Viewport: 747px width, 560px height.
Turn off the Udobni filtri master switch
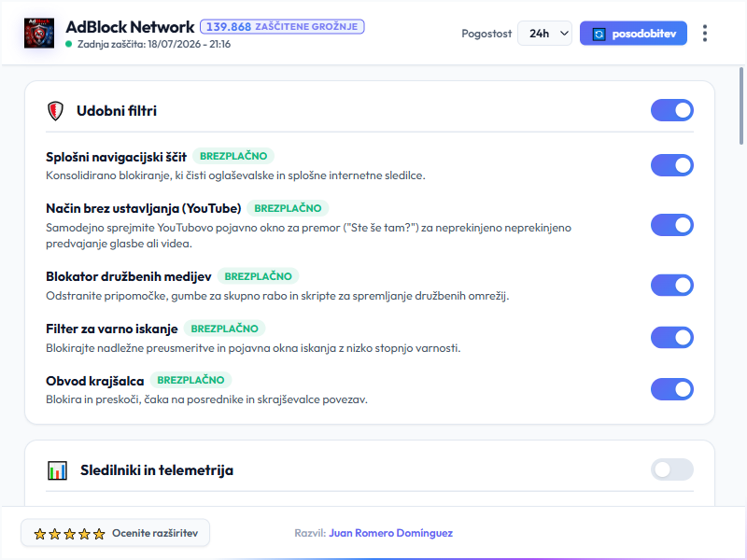point(671,110)
